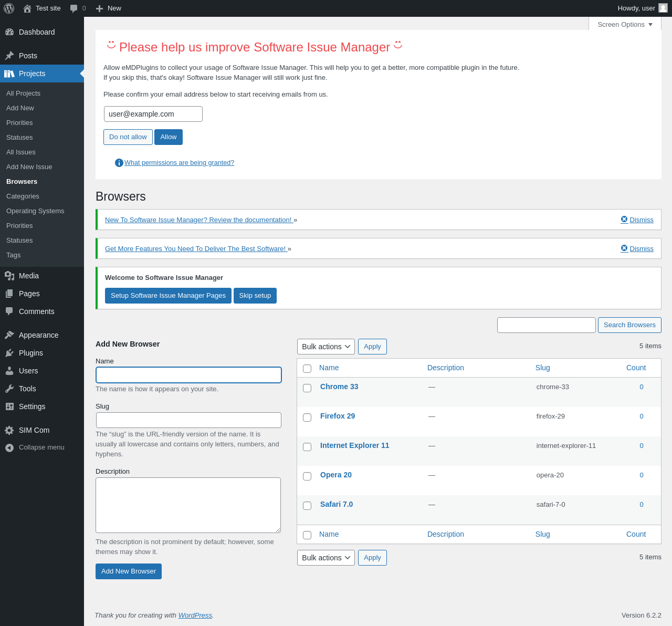Screen dimensions: 672x626
Task: Open Tags submenu item
Action: click(14, 255)
